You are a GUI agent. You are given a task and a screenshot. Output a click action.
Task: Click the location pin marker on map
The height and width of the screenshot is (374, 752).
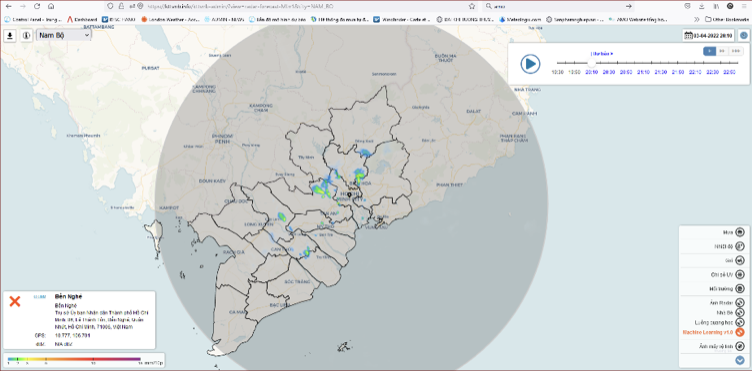[349, 195]
